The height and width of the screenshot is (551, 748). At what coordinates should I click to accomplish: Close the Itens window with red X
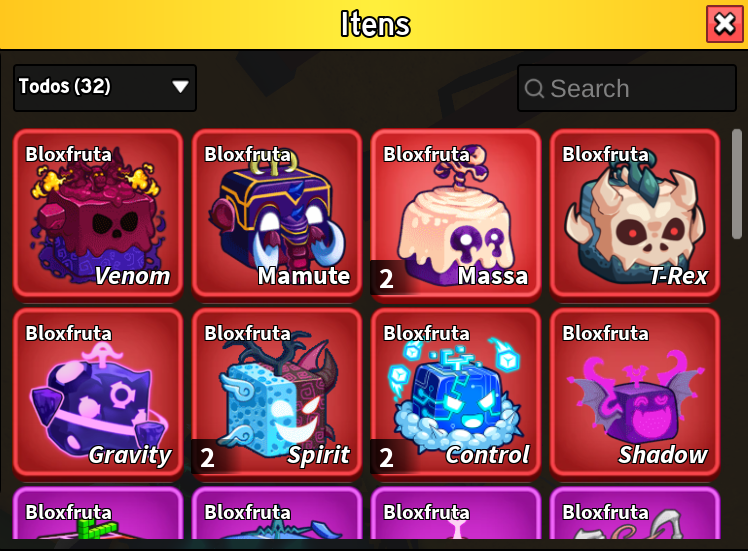tap(724, 24)
